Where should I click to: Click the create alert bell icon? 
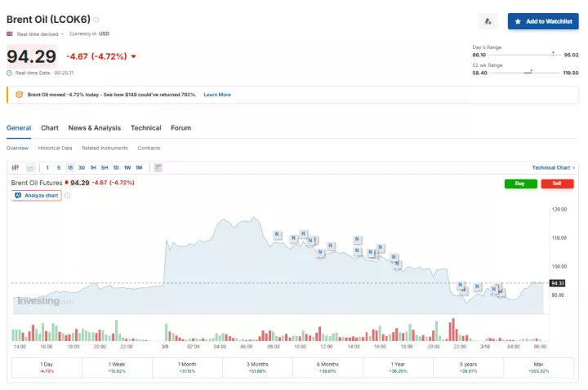(x=488, y=21)
